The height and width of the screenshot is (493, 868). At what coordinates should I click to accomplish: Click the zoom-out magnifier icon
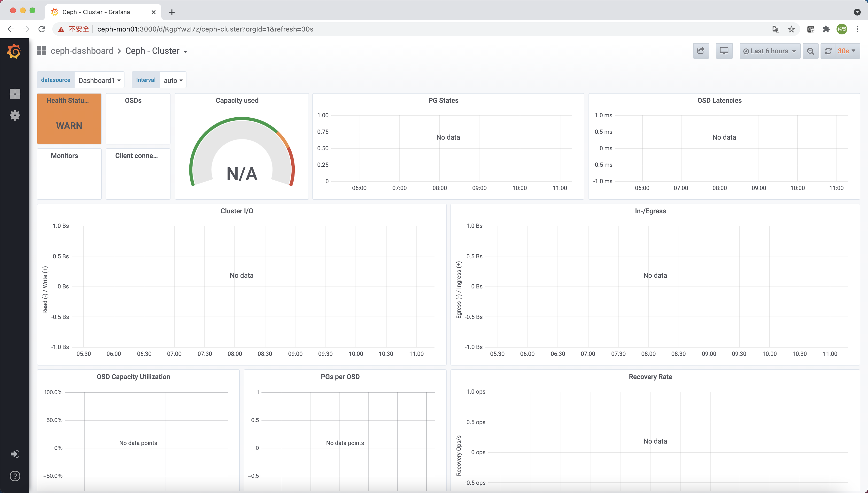pos(811,51)
